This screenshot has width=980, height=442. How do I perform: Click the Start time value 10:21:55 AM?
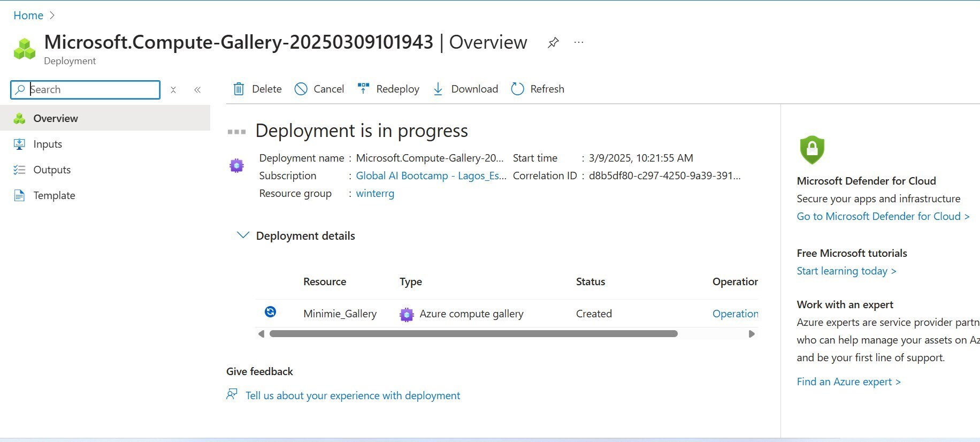641,158
